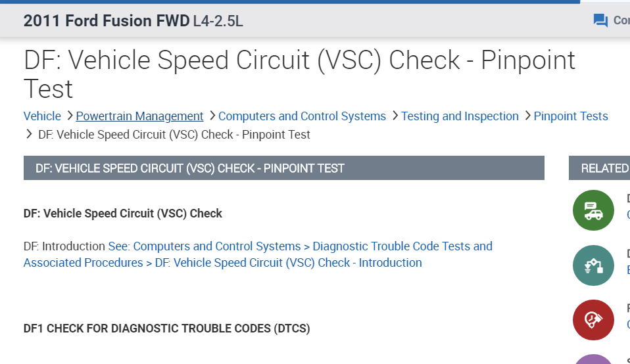
Task: Click the DF1 Check for Diagnostic Trouble Codes heading
Action: pyautogui.click(x=166, y=328)
